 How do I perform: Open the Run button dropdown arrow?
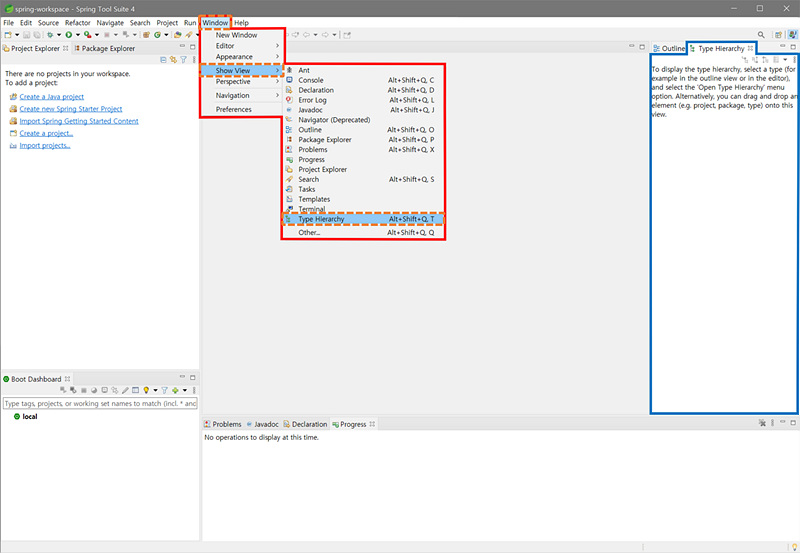[x=78, y=35]
